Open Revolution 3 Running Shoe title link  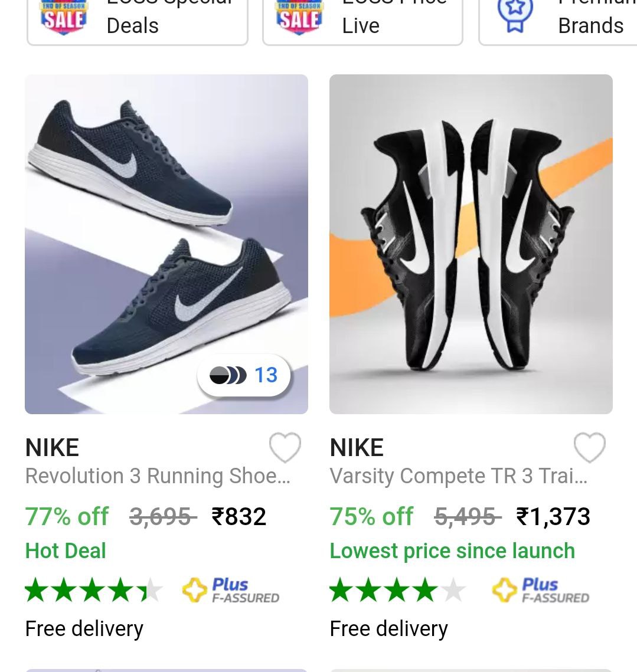click(158, 476)
